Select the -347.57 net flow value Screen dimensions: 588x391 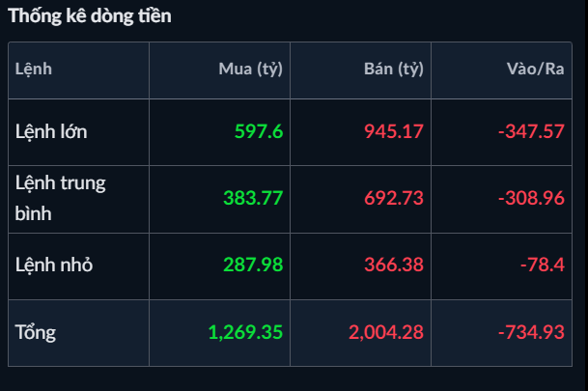[x=531, y=130]
